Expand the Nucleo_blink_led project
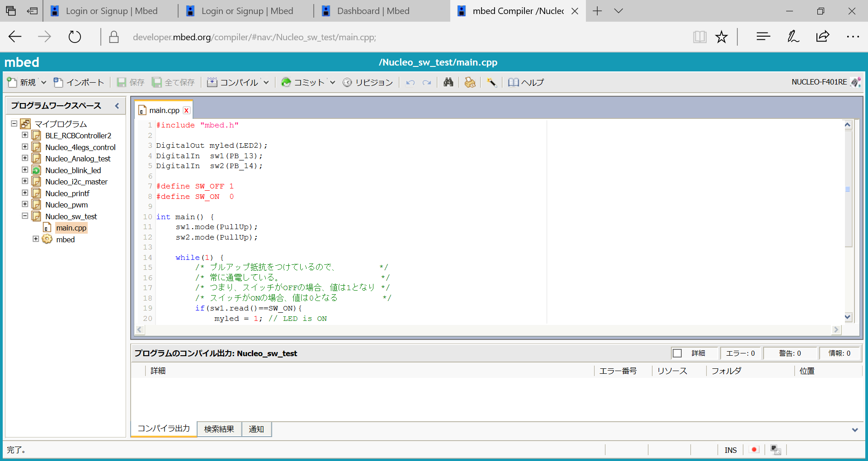The width and height of the screenshot is (868, 461). 25,169
